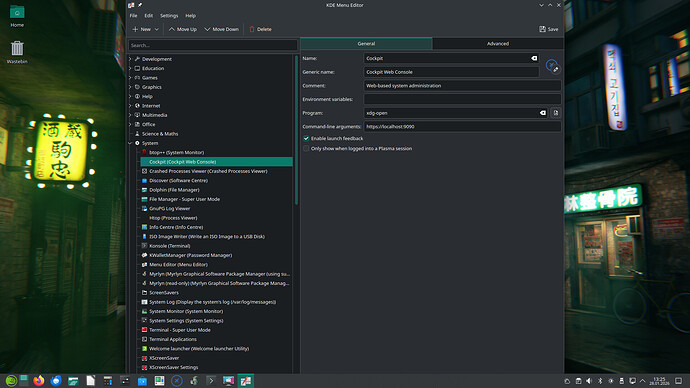Click the Comment input field
Viewport: 690px width, 388px height.
tap(462, 86)
